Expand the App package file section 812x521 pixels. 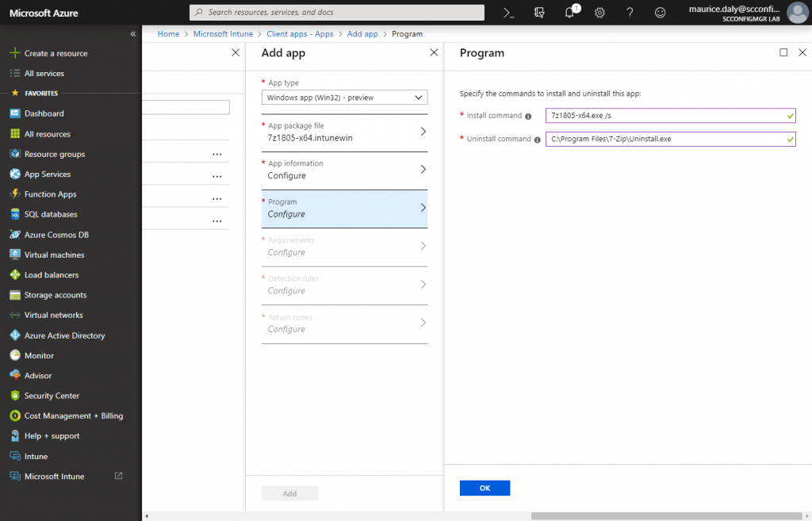[x=344, y=133]
